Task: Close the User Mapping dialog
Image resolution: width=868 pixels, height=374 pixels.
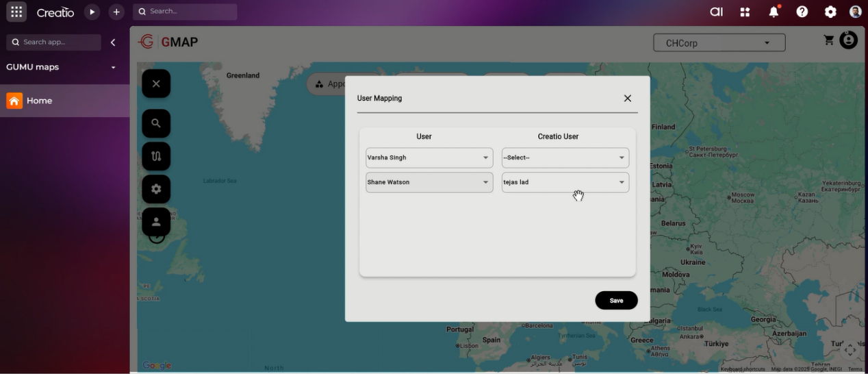Action: pyautogui.click(x=628, y=98)
